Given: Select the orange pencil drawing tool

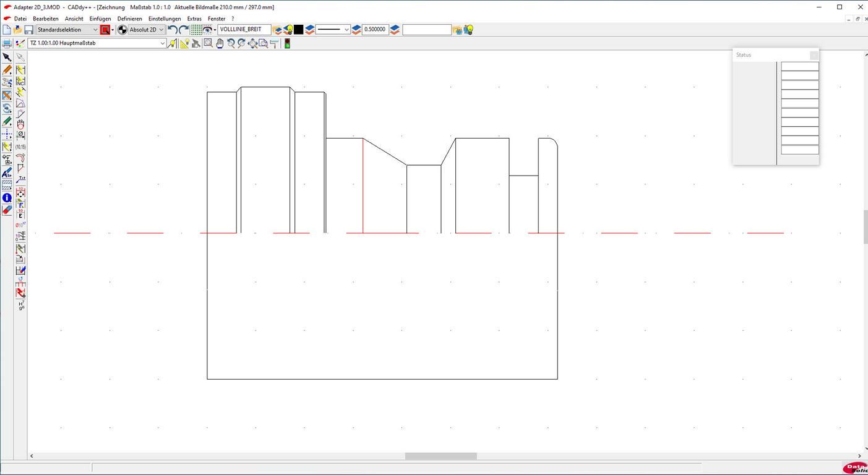Looking at the screenshot, I should pos(7,70).
